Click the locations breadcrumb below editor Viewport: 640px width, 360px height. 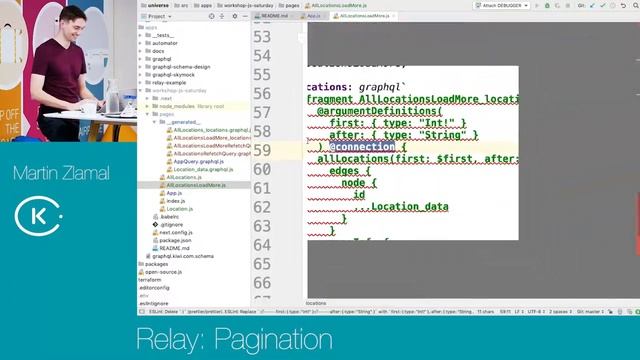point(316,303)
